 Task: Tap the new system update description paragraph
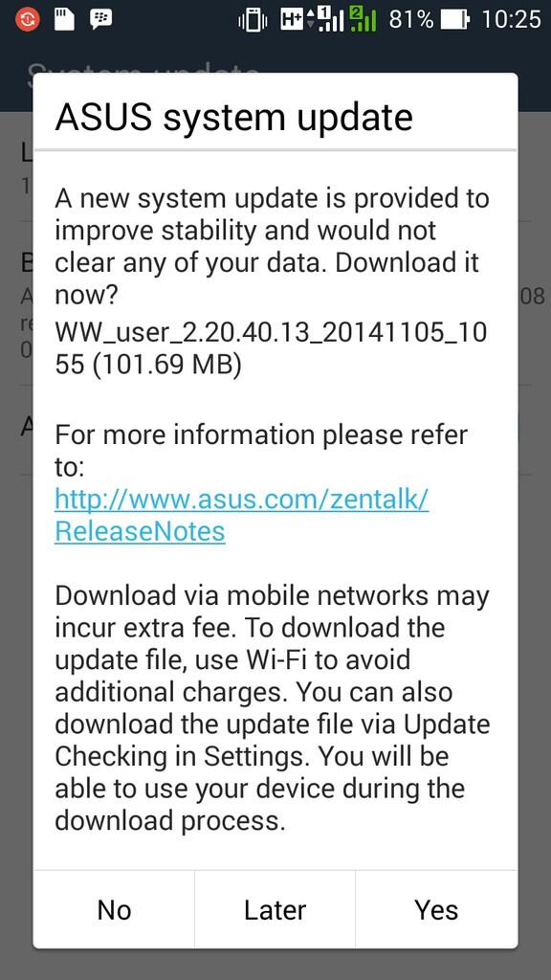coord(273,247)
